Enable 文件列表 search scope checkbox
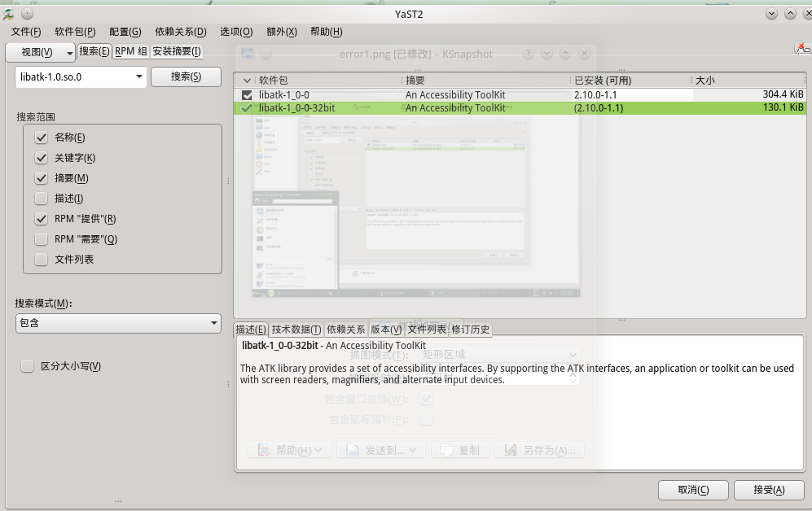This screenshot has height=511, width=812. (x=41, y=259)
